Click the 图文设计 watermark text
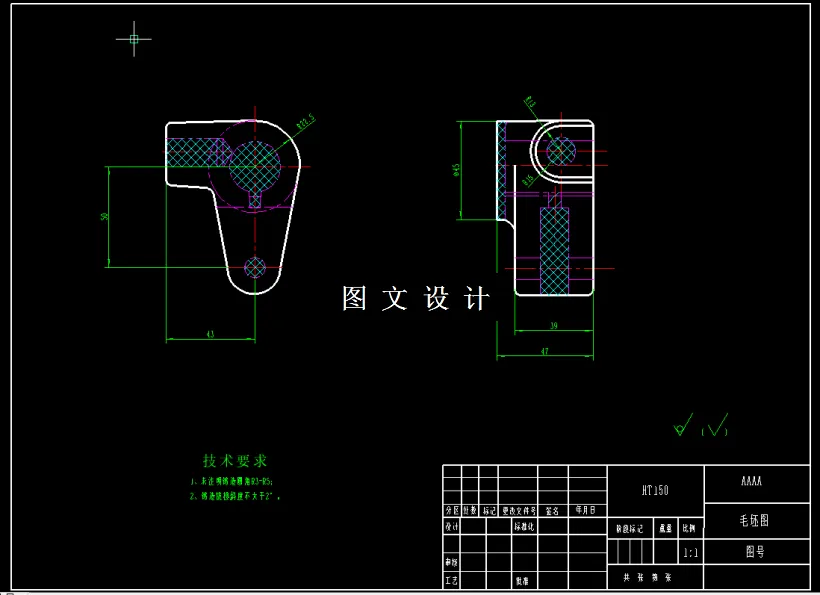Screen dimensions: 820x595 click(415, 297)
